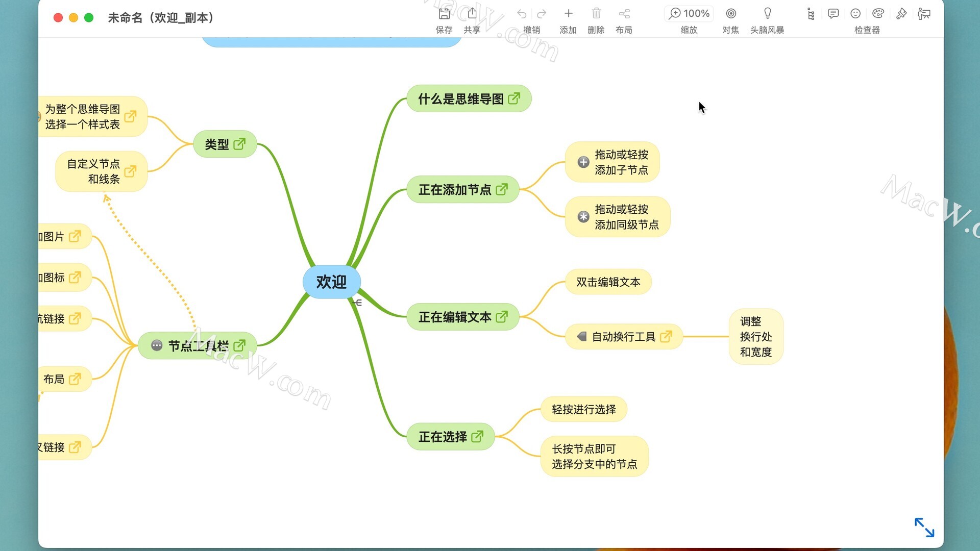
Task: Open the 共享 (share) toolbar icon
Action: point(472,14)
